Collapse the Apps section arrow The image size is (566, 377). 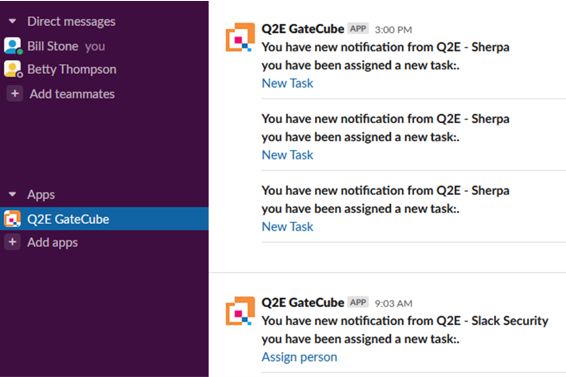pos(12,194)
